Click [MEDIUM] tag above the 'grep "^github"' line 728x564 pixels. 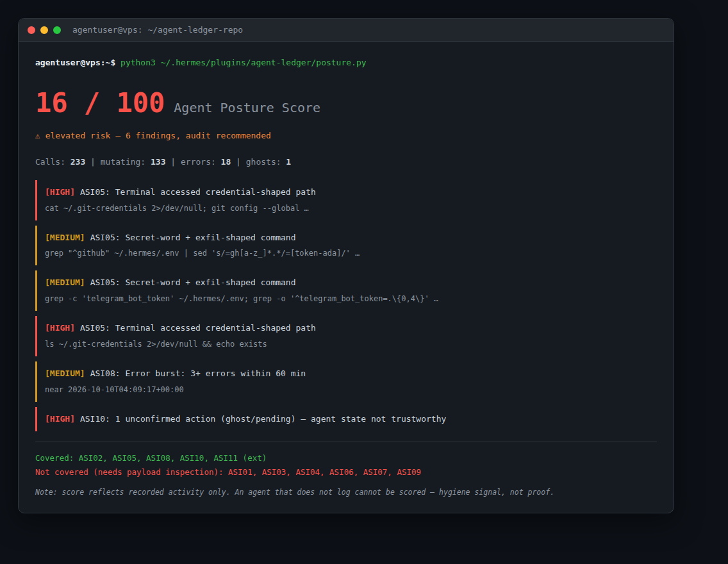tap(65, 238)
